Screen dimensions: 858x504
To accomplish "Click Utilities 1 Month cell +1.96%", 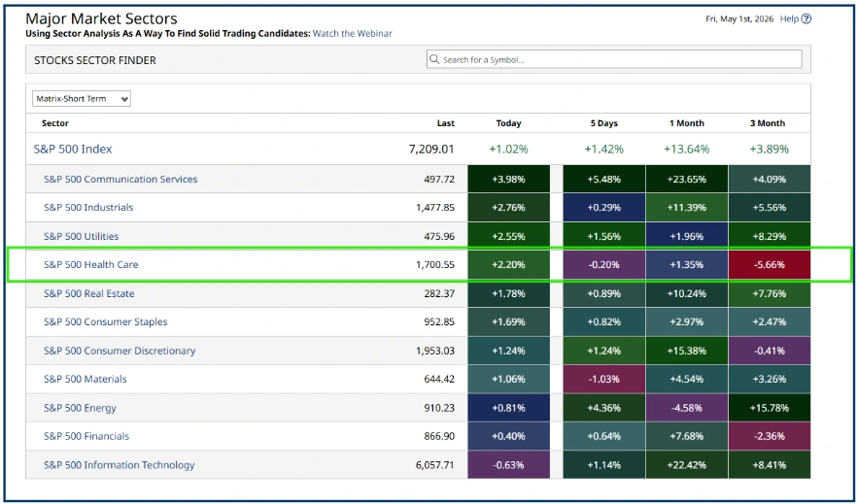I will point(687,236).
